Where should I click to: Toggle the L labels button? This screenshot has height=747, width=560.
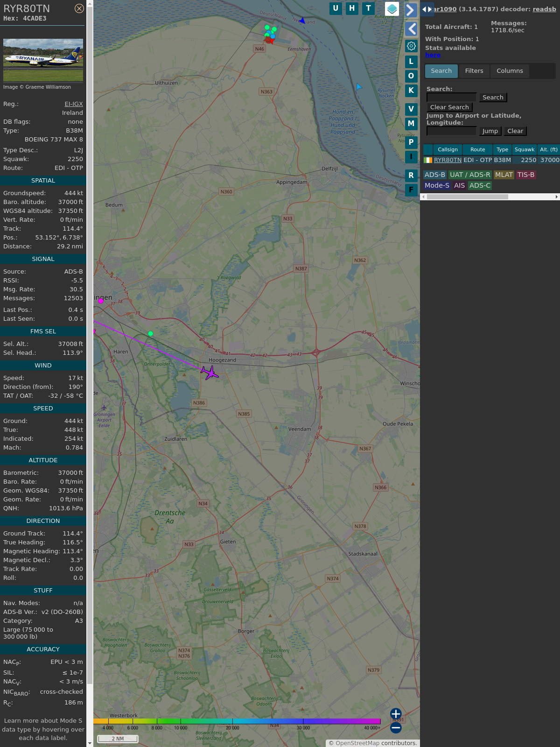click(411, 62)
